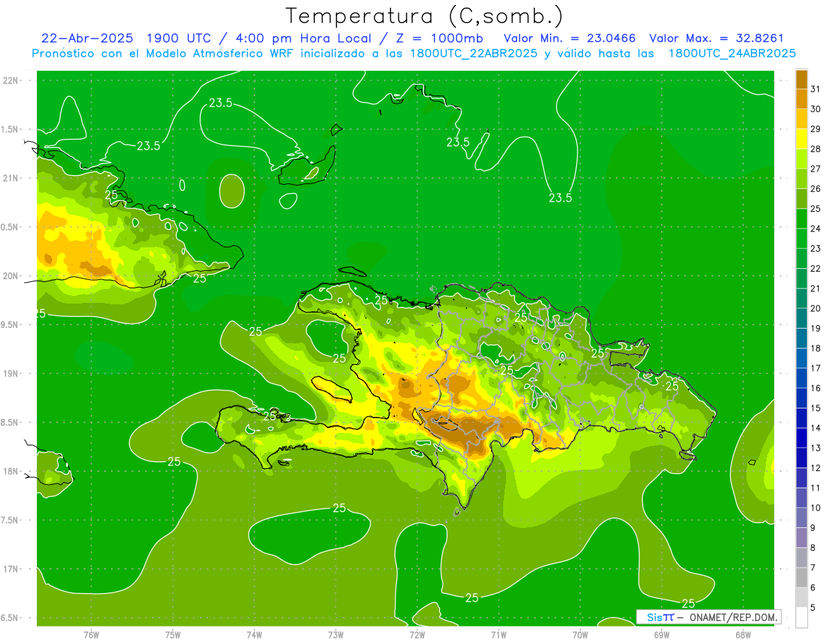Click legend value "27"
The width and height of the screenshot is (834, 644).
(815, 169)
